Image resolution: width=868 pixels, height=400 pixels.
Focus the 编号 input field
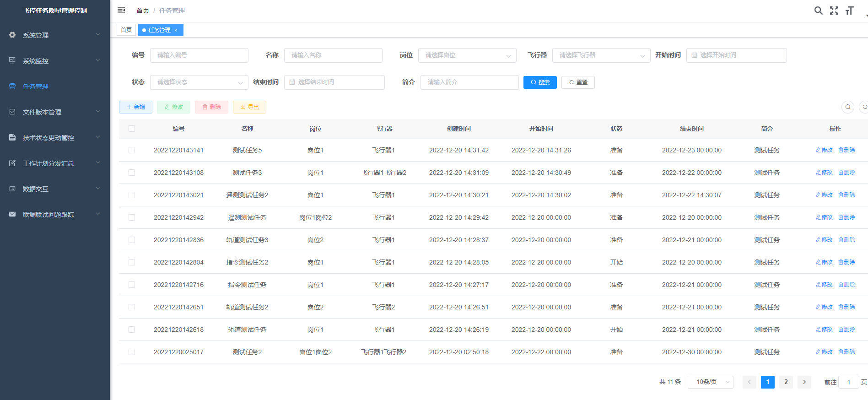pyautogui.click(x=199, y=55)
